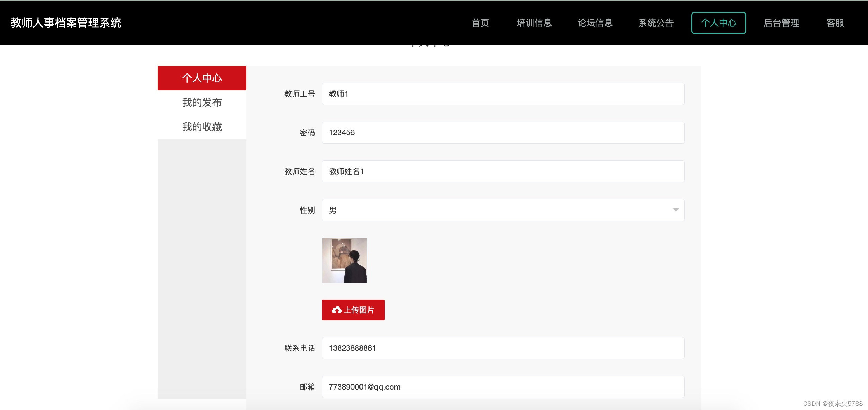Click 客服 in the top bar
Image resolution: width=868 pixels, height=410 pixels.
click(835, 23)
